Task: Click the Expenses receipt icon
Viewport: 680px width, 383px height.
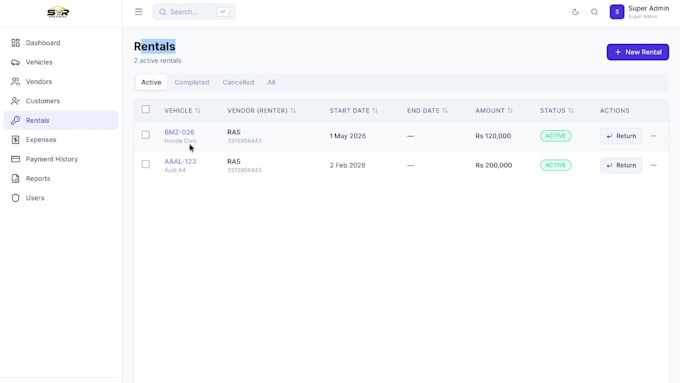Action: (16, 140)
